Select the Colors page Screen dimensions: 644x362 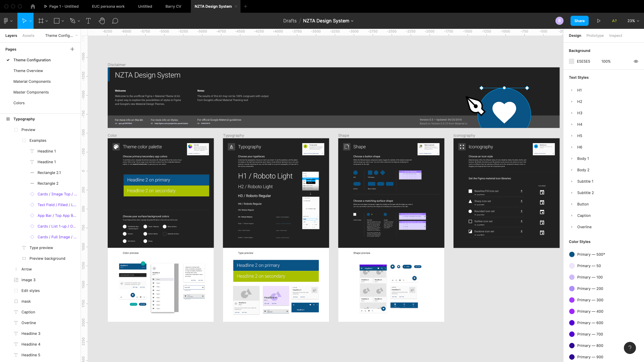point(19,103)
